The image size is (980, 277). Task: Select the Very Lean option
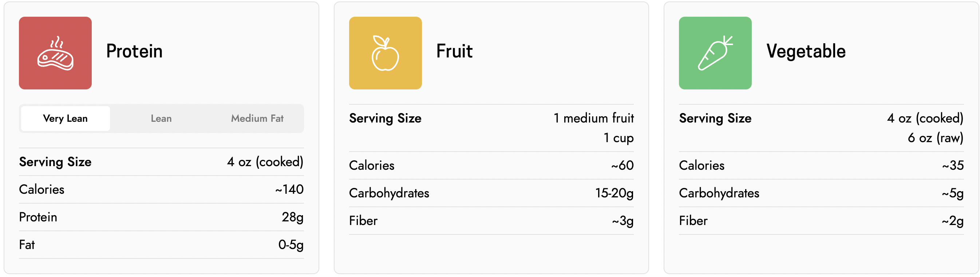pos(65,118)
